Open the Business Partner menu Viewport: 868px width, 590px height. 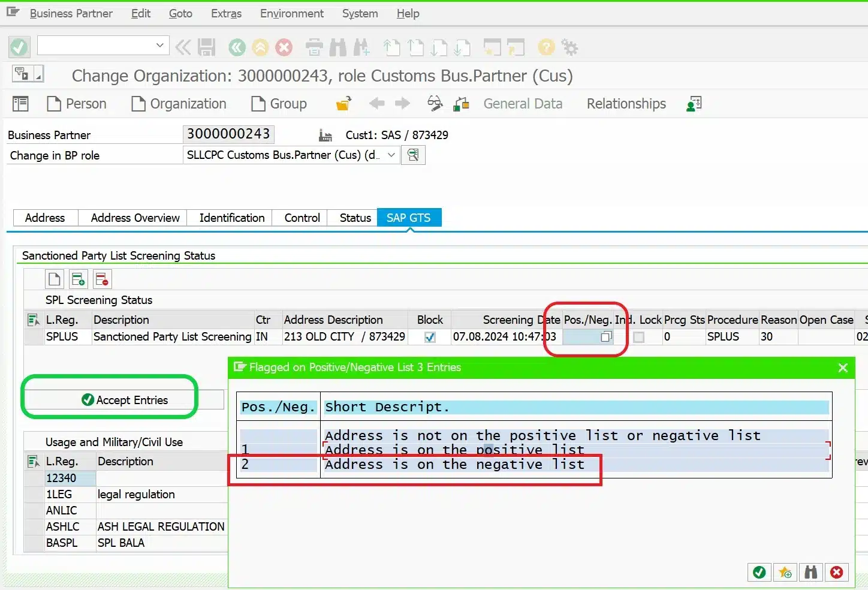pos(71,13)
